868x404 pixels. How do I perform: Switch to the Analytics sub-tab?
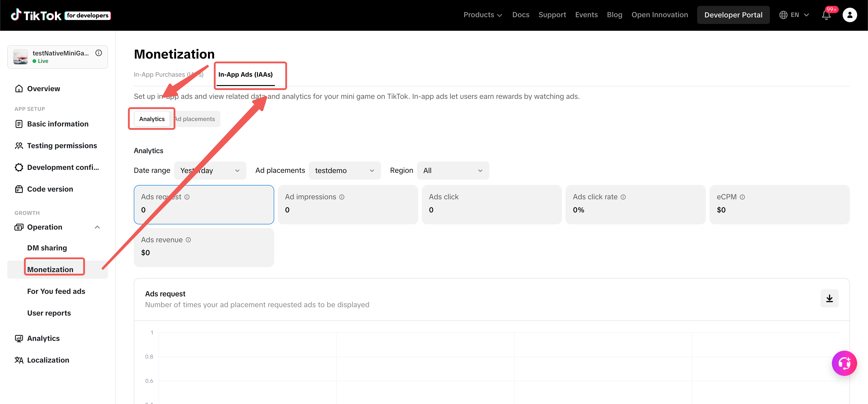click(152, 119)
